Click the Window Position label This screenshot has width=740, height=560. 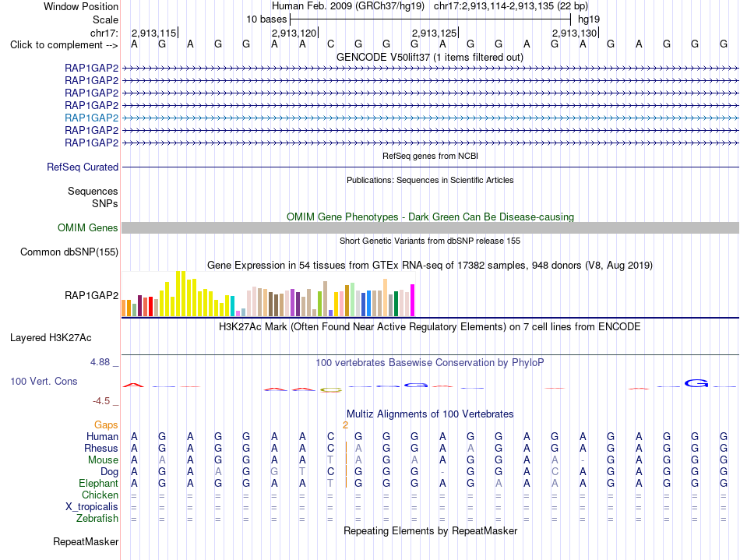(81, 6)
